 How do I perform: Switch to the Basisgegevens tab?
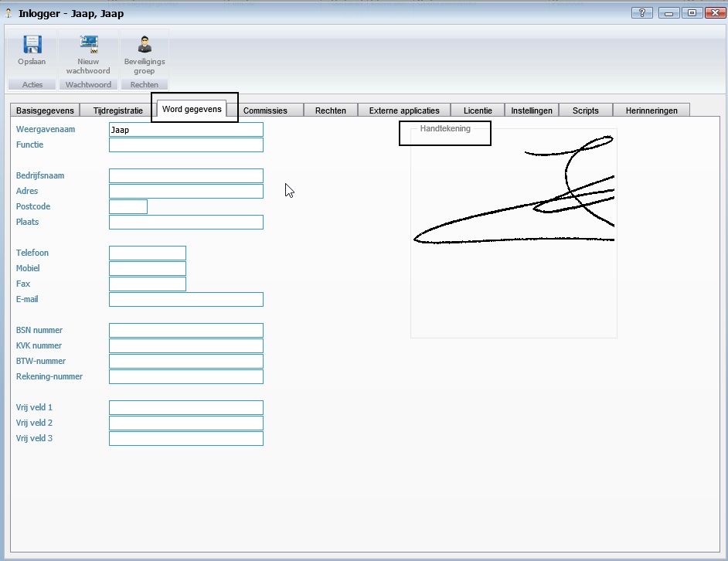click(x=45, y=110)
